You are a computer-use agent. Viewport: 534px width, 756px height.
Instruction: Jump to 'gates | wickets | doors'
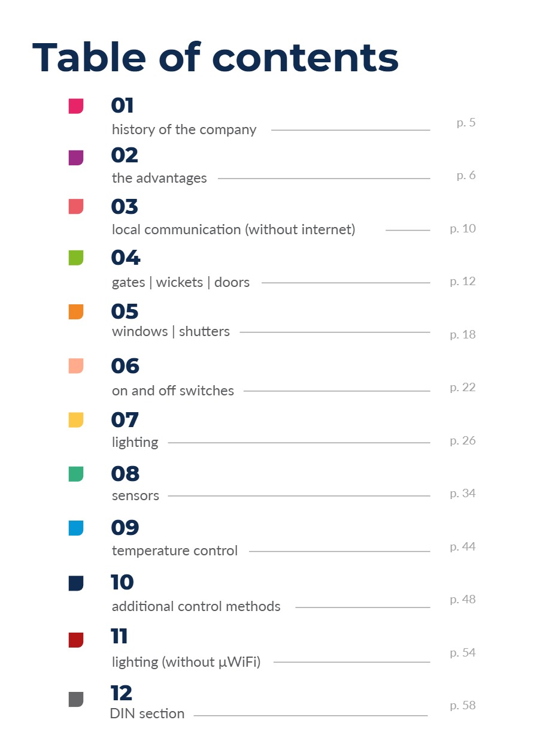pos(181,282)
